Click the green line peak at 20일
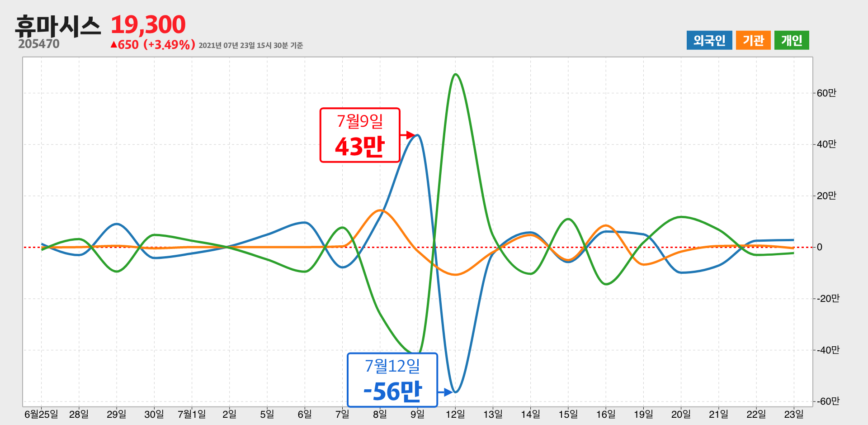This screenshot has height=425, width=868. point(681,217)
